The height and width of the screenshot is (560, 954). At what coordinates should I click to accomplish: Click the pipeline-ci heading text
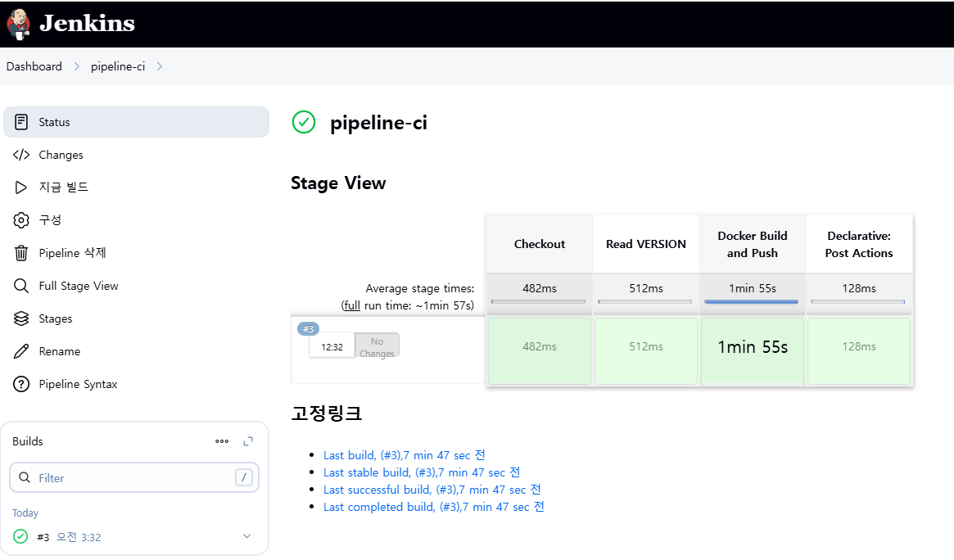(378, 123)
